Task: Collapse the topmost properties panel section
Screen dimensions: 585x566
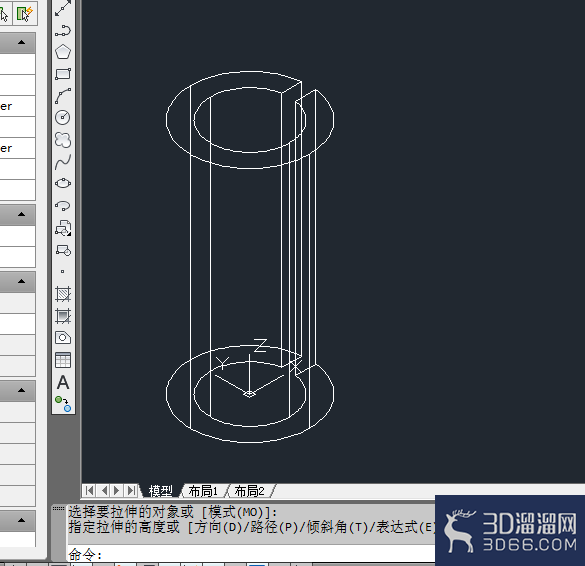Action: (21, 42)
